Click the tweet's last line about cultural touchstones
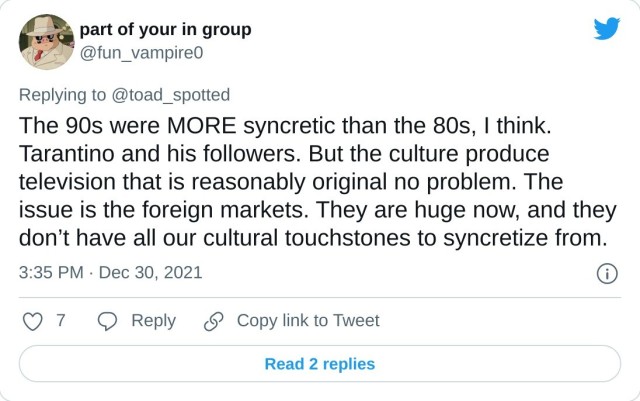 pyautogui.click(x=313, y=238)
